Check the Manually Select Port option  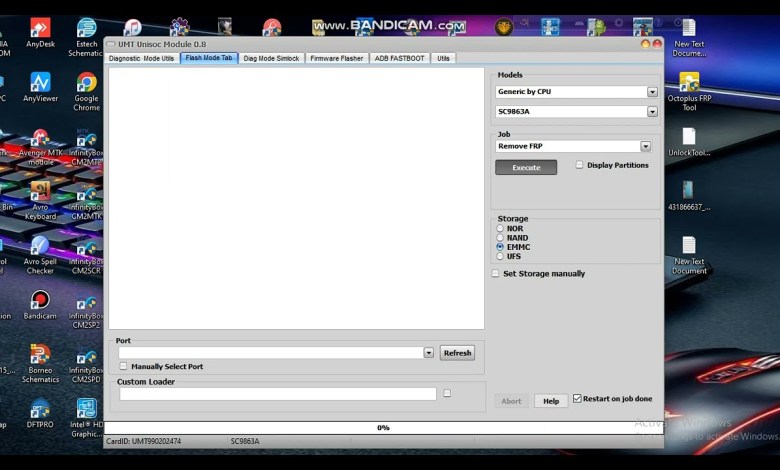[x=124, y=366]
